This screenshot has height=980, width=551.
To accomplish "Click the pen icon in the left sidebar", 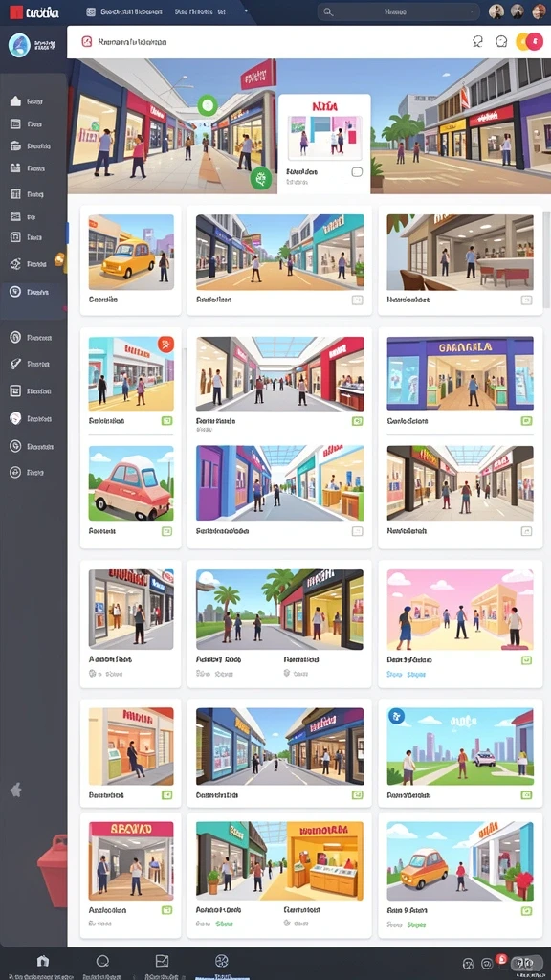I will [15, 364].
